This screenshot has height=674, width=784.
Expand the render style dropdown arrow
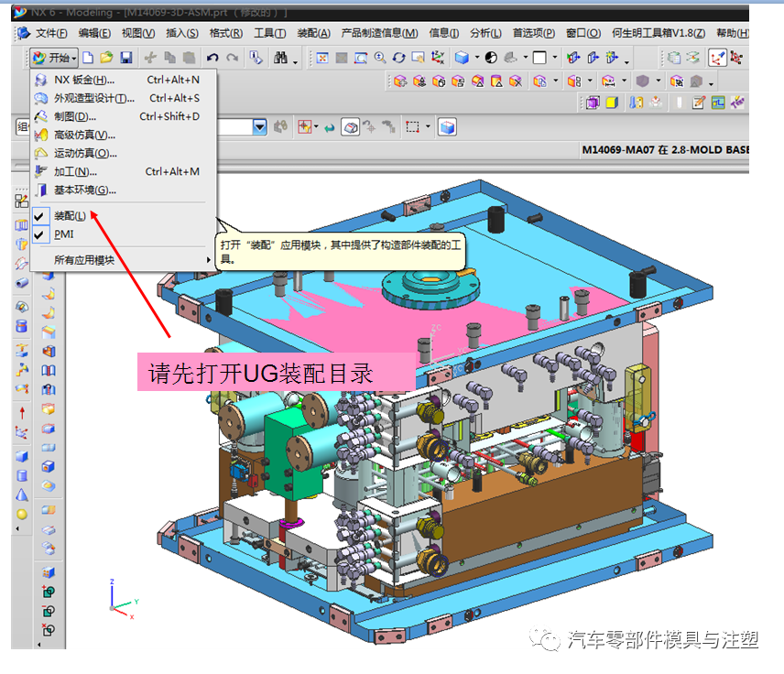click(x=476, y=58)
